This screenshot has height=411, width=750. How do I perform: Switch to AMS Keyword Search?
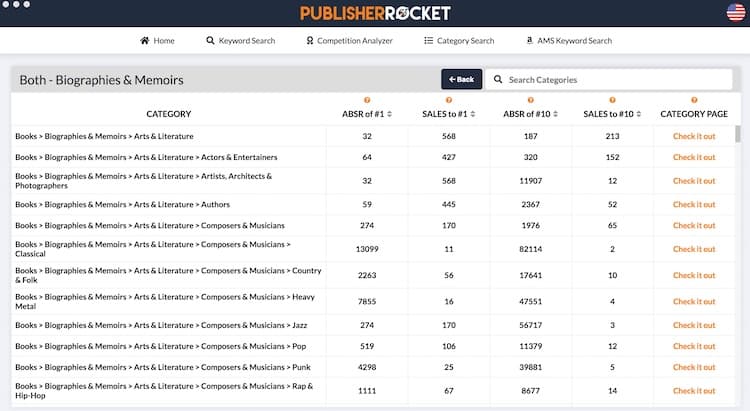tap(568, 41)
